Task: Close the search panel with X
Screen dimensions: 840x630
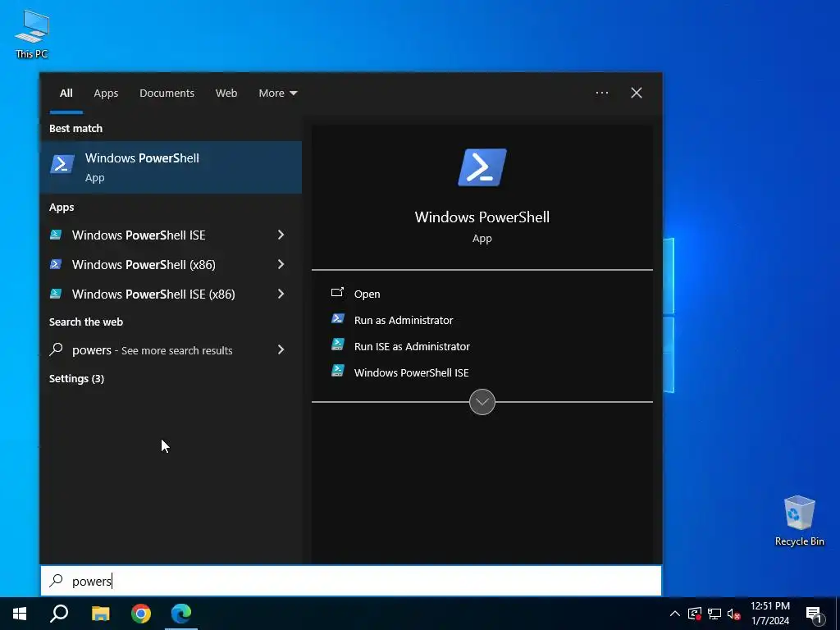Action: [x=636, y=94]
